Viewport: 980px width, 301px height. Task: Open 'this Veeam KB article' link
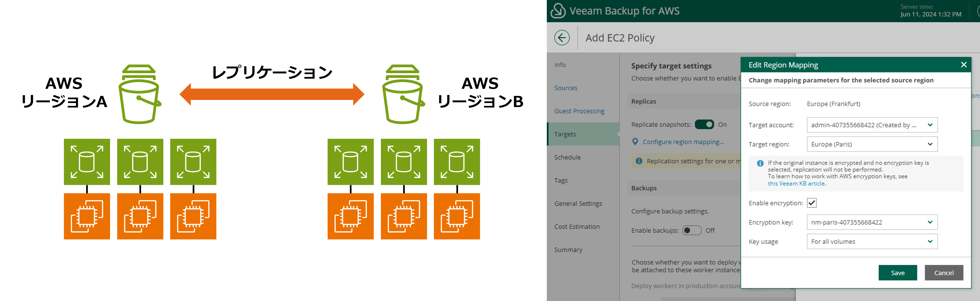coord(796,183)
